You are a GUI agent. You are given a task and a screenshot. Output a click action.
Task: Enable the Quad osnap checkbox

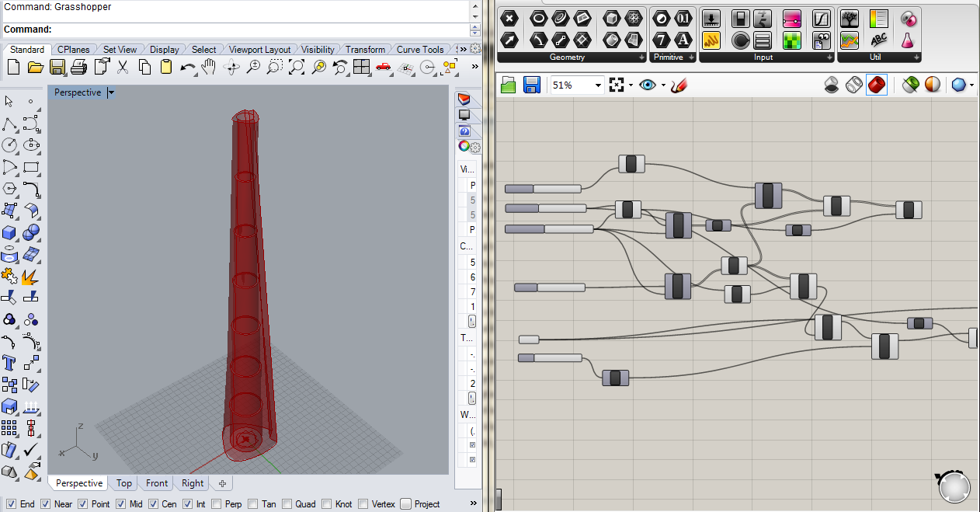point(287,504)
